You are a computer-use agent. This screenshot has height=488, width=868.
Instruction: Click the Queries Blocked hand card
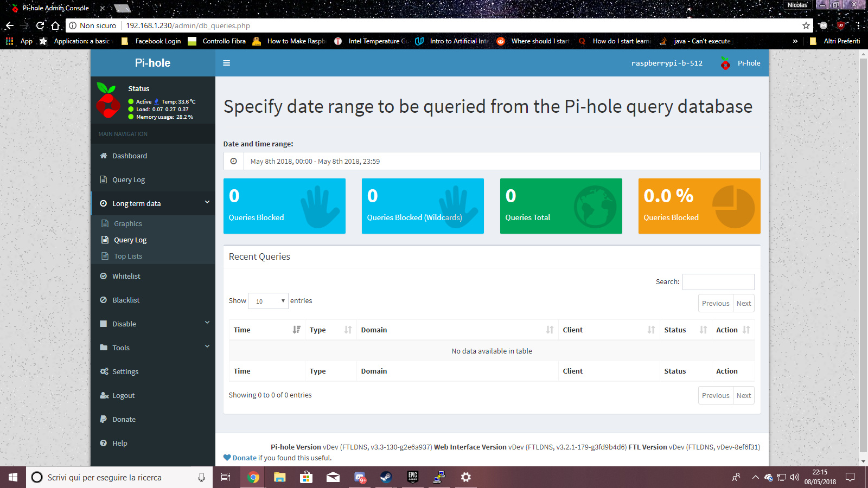[284, 206]
